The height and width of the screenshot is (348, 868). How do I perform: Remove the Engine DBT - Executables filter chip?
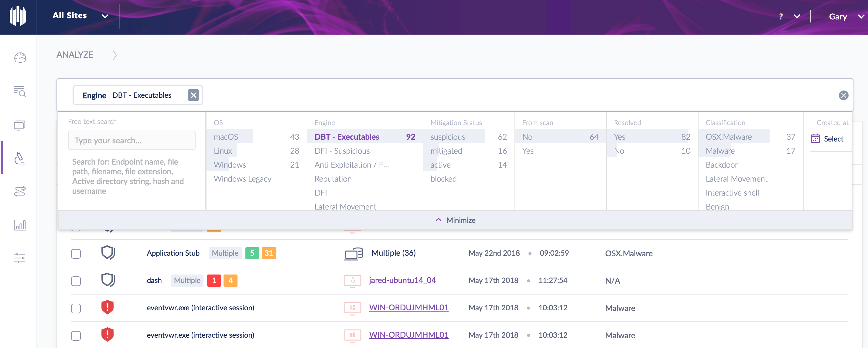click(x=193, y=95)
